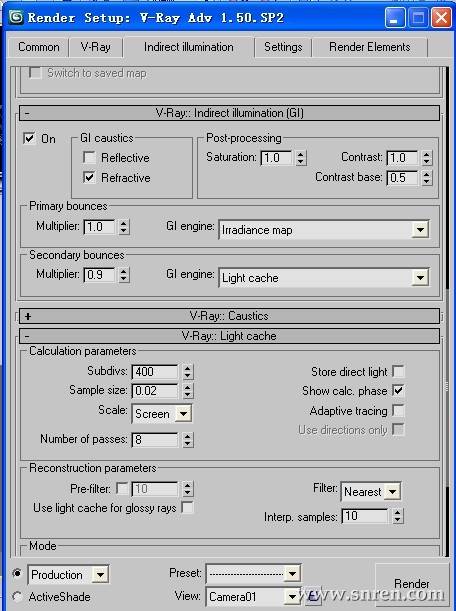Click Primary bounces Multiplier spinner
Screen dimensions: 456x611
pyautogui.click(x=124, y=226)
